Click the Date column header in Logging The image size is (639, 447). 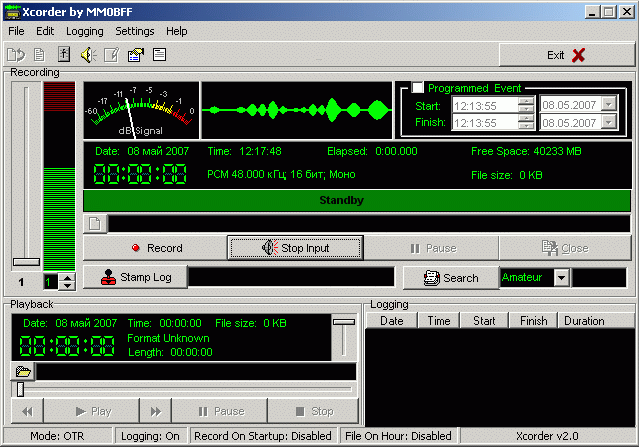(x=392, y=321)
